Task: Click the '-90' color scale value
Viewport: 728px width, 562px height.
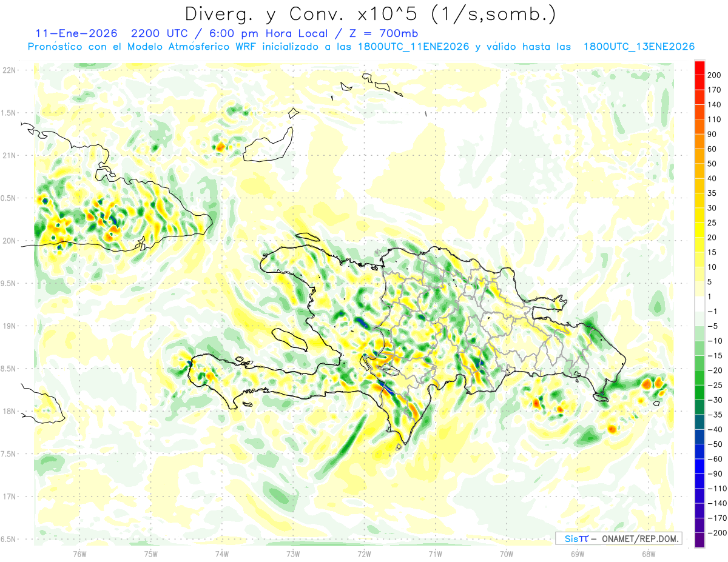Action: tap(715, 475)
